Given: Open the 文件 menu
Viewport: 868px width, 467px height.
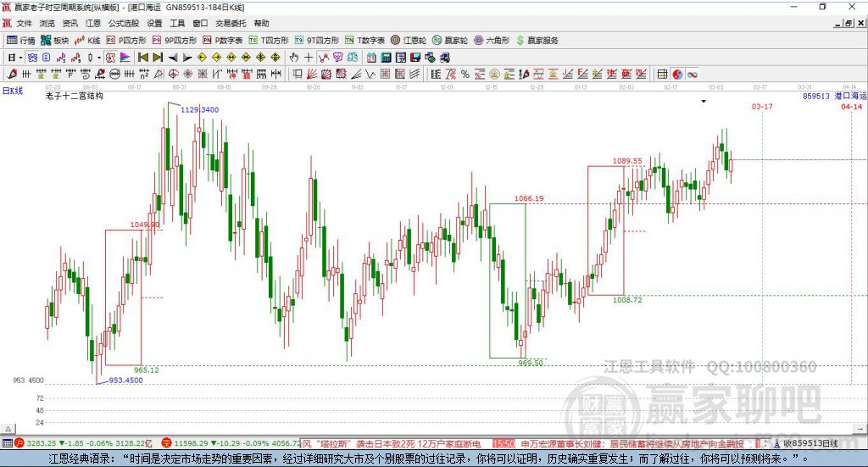Looking at the screenshot, I should click(x=24, y=23).
